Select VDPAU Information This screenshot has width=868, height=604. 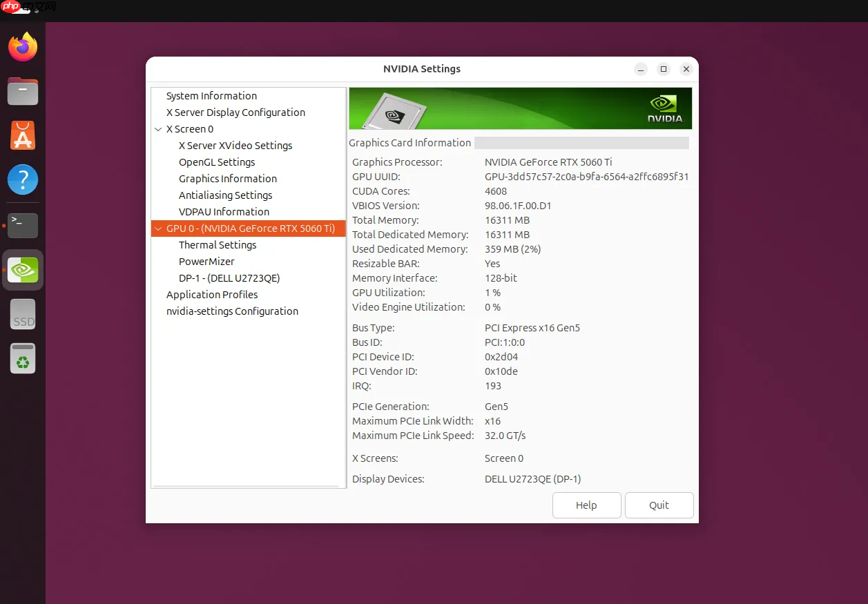224,211
